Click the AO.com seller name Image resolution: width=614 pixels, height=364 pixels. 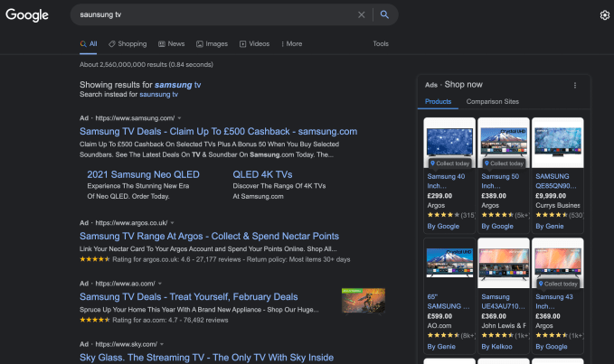[439, 326]
